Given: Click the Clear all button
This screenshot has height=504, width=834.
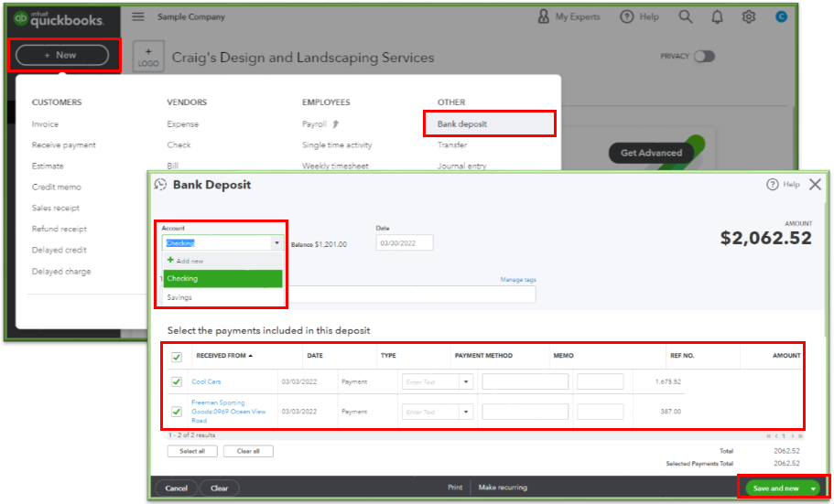Looking at the screenshot, I should (x=248, y=451).
